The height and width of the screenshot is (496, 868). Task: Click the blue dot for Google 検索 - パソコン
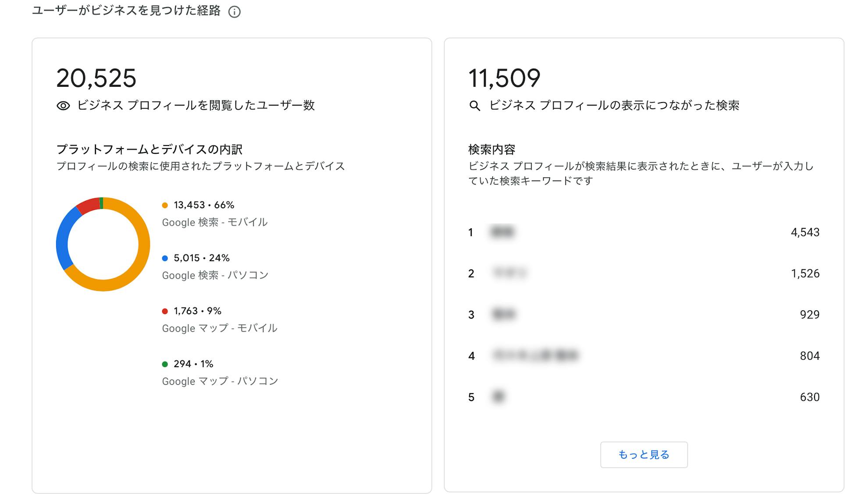pyautogui.click(x=165, y=258)
